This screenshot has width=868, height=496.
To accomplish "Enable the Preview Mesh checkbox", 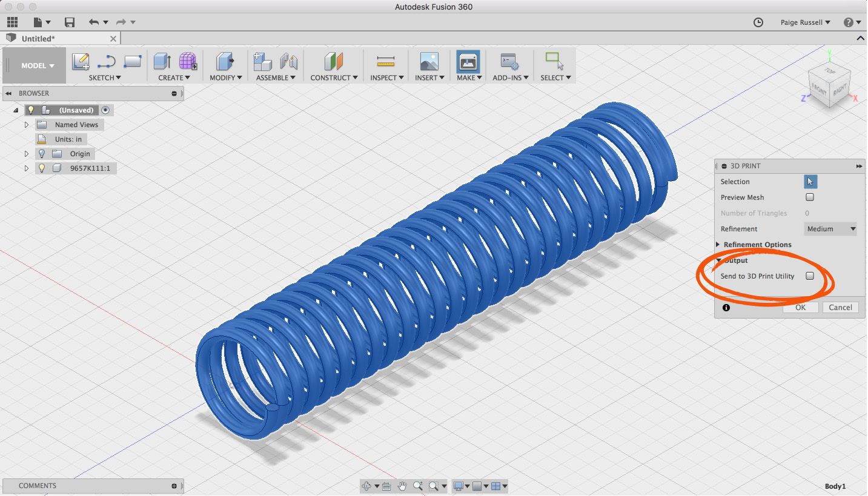I will [x=810, y=197].
